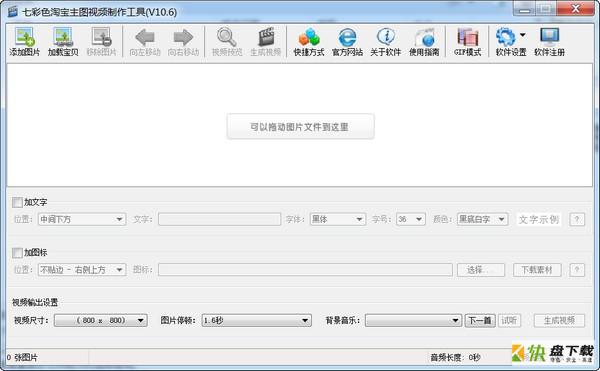This screenshot has height=371, width=600.
Task: Open text position dropdown 中间下方
Action: (82, 219)
